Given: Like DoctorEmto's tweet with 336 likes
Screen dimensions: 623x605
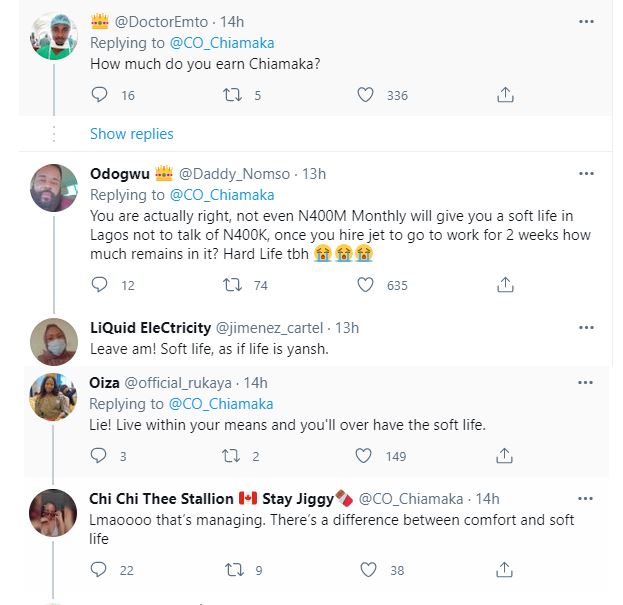Looking at the screenshot, I should 368,95.
